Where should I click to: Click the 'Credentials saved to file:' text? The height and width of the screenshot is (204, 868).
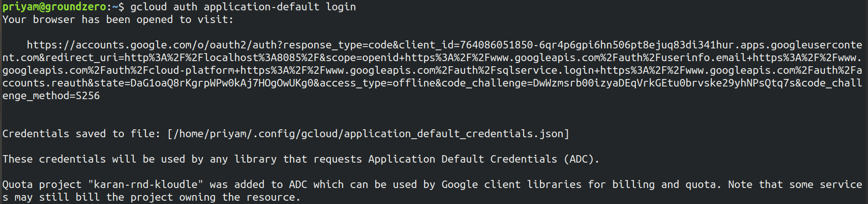(82, 134)
